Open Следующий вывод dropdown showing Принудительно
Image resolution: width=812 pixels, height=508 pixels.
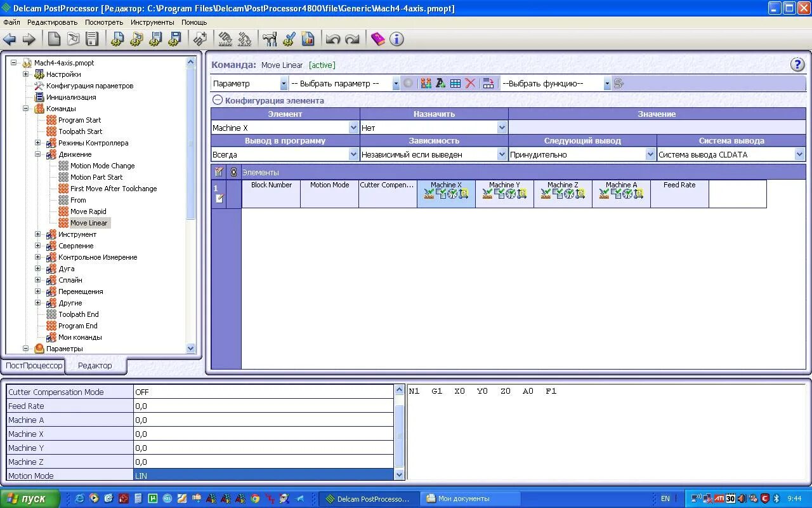pos(650,154)
